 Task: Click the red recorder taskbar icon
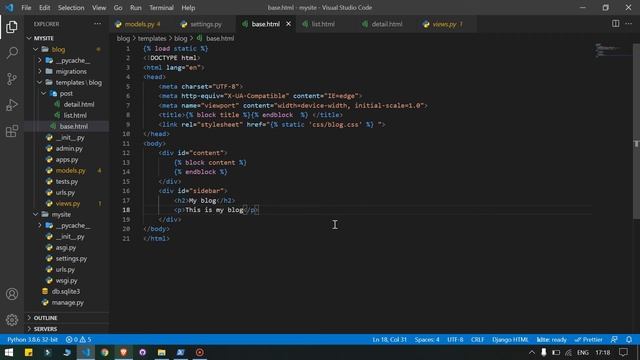200,352
